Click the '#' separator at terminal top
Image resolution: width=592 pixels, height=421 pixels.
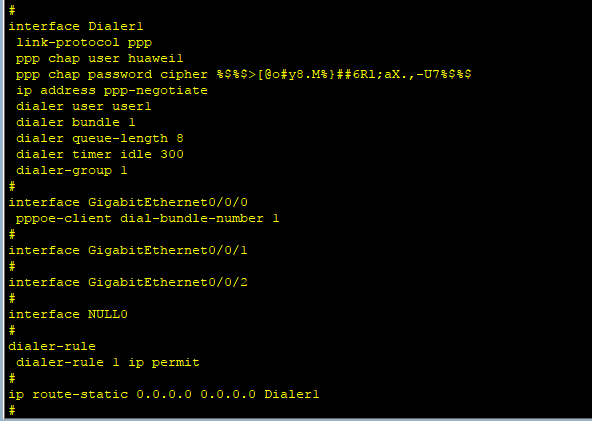pos(12,10)
